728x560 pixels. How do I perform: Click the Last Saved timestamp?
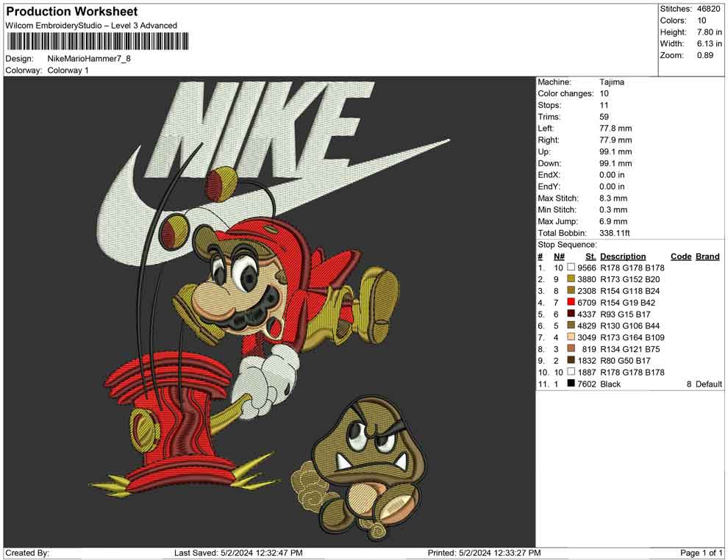tap(238, 553)
